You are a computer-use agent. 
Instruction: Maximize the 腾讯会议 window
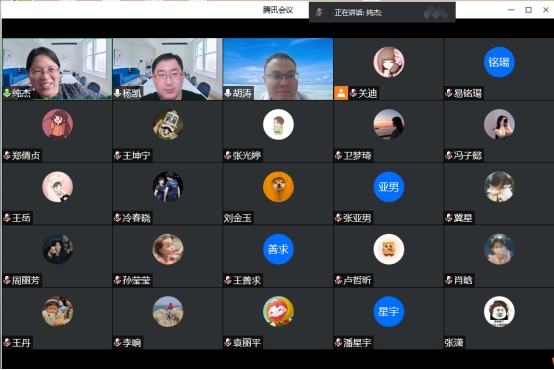[529, 10]
